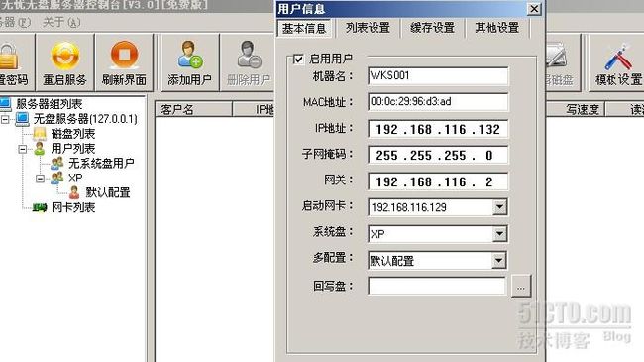Click the browse button beside 回写盘
The height and width of the screenshot is (362, 644).
(521, 286)
